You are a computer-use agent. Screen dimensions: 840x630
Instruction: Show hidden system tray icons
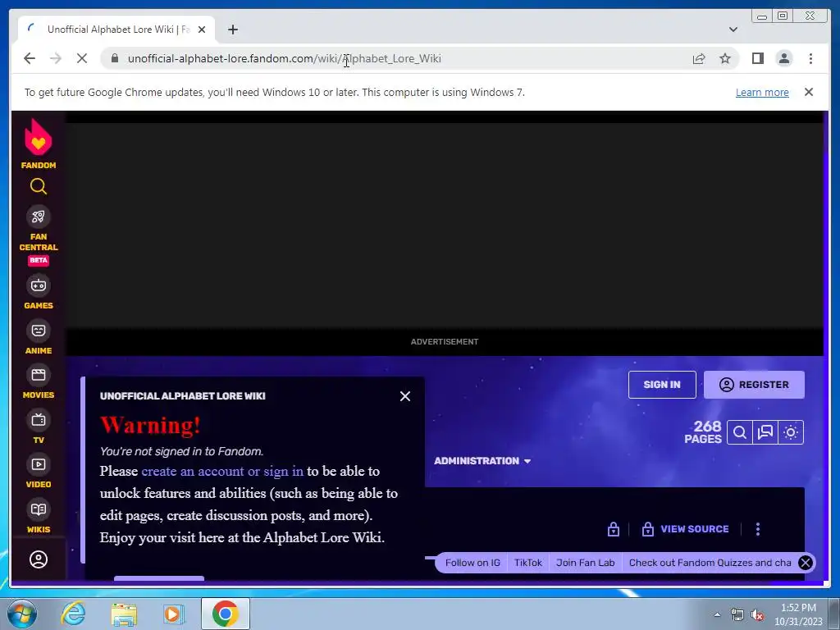point(717,614)
